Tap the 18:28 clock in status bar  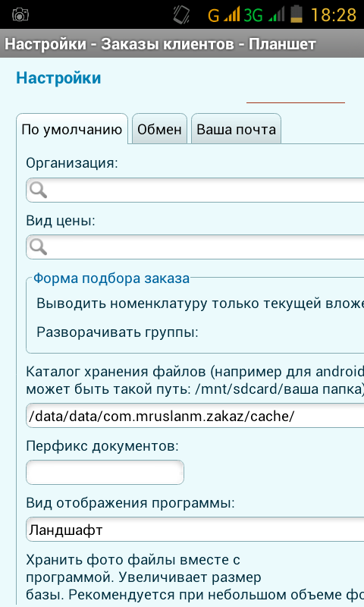(334, 15)
